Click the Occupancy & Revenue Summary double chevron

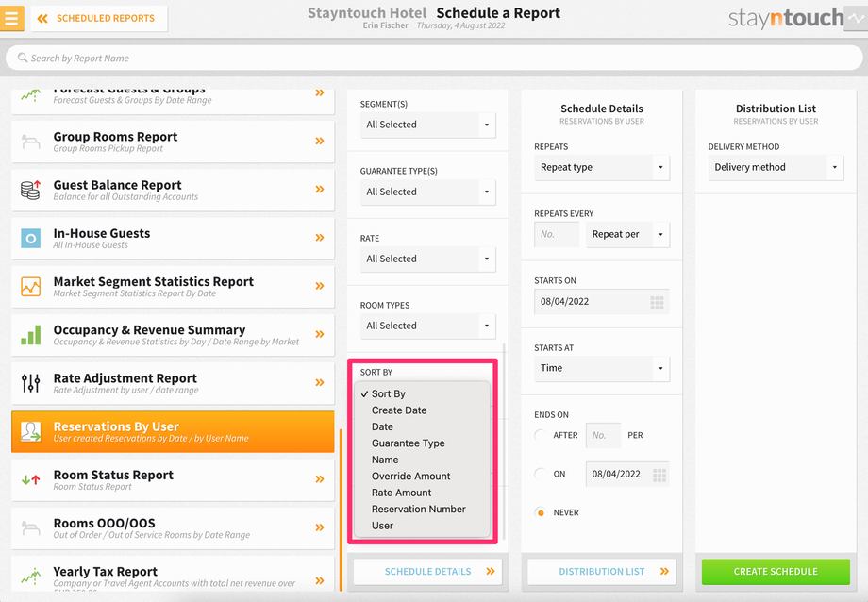(320, 334)
